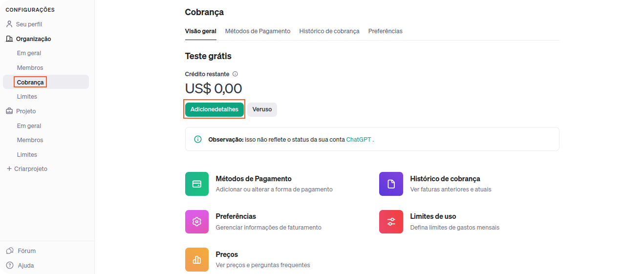Viewport: 644px width, 274px height.
Task: Select Cobrança in the sidebar
Action: click(30, 82)
